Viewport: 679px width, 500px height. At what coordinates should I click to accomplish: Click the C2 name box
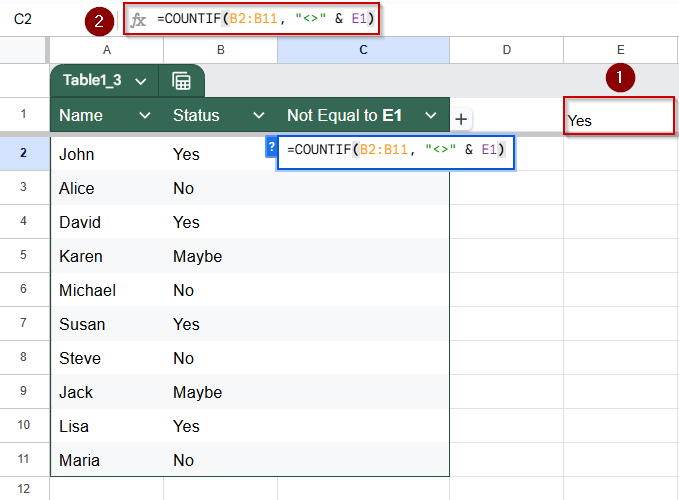[23, 19]
